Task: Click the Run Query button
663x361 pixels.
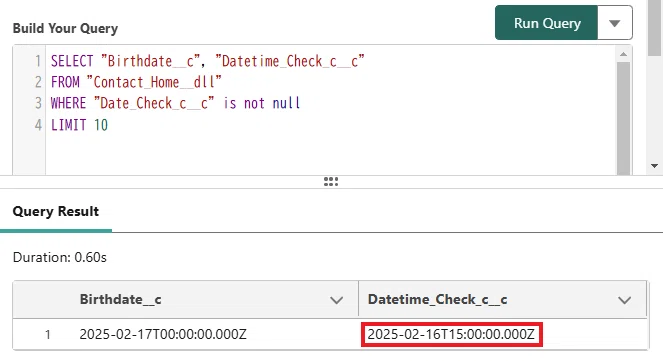Action: (546, 23)
